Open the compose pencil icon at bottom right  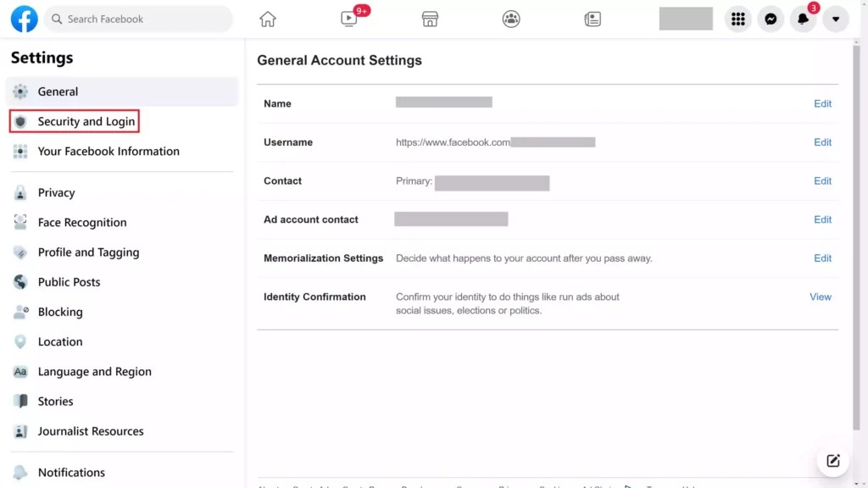coord(832,460)
